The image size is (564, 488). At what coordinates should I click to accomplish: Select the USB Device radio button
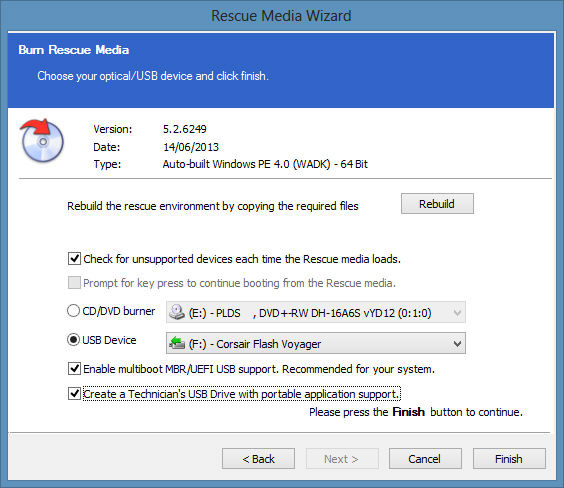(73, 340)
